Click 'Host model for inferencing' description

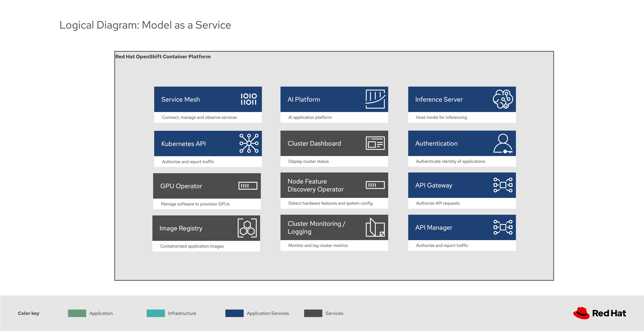[x=441, y=117]
